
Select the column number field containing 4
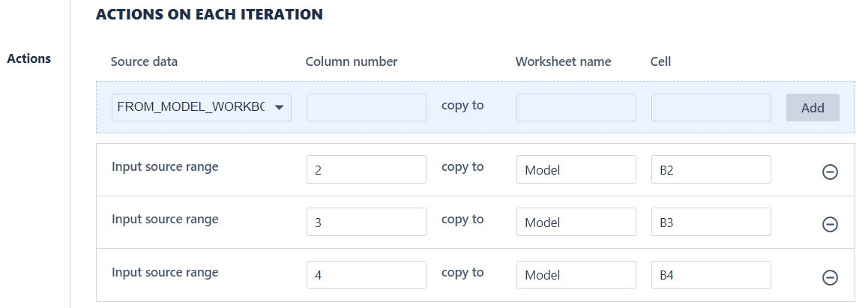point(366,275)
